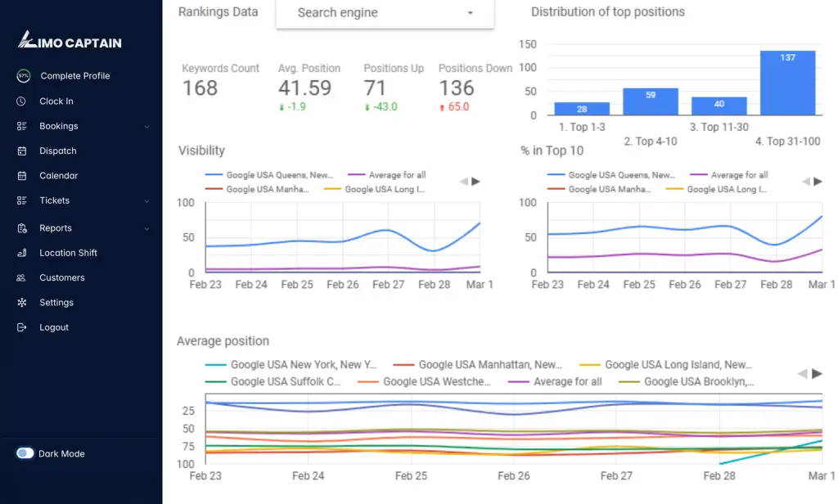The image size is (838, 504).
Task: Click next legend arrow in Average position chart
Action: tap(817, 374)
